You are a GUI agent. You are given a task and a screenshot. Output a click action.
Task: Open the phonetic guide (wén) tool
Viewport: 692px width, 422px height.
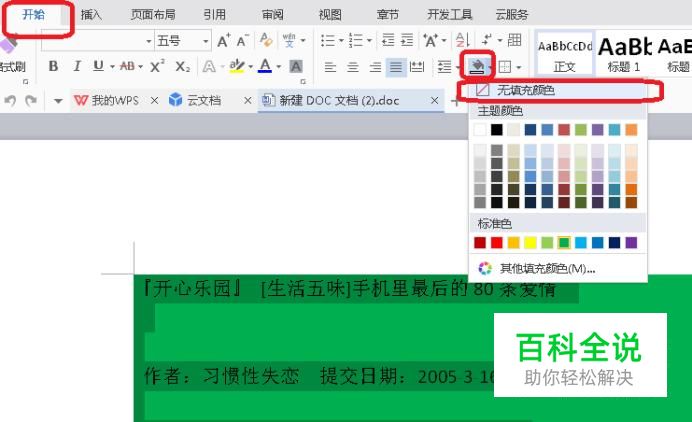click(289, 40)
